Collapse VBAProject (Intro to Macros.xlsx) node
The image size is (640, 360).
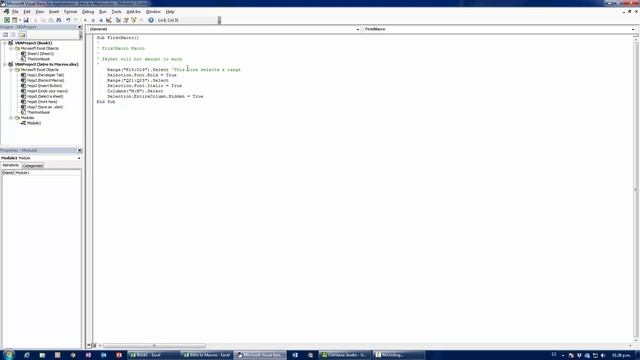5,64
